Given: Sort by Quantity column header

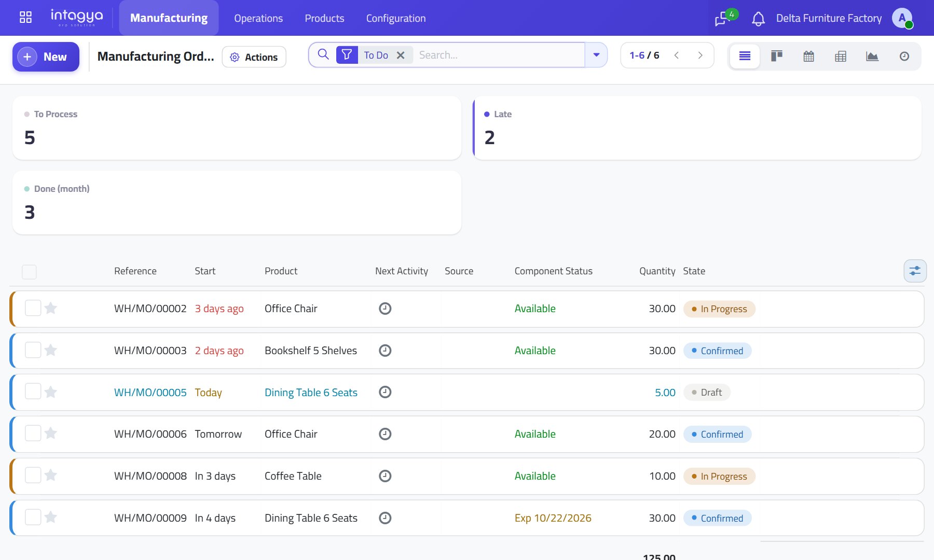Looking at the screenshot, I should click(657, 271).
